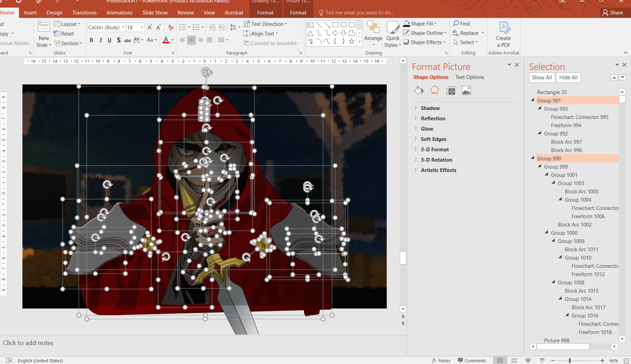Open the Size & Properties icon tab
This screenshot has width=631, height=364.
click(451, 91)
